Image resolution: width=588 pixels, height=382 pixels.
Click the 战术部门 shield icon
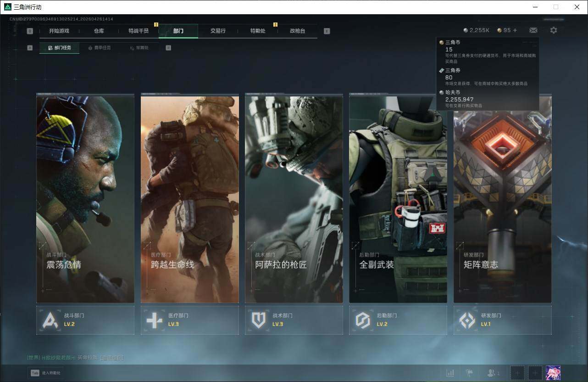[x=259, y=320]
